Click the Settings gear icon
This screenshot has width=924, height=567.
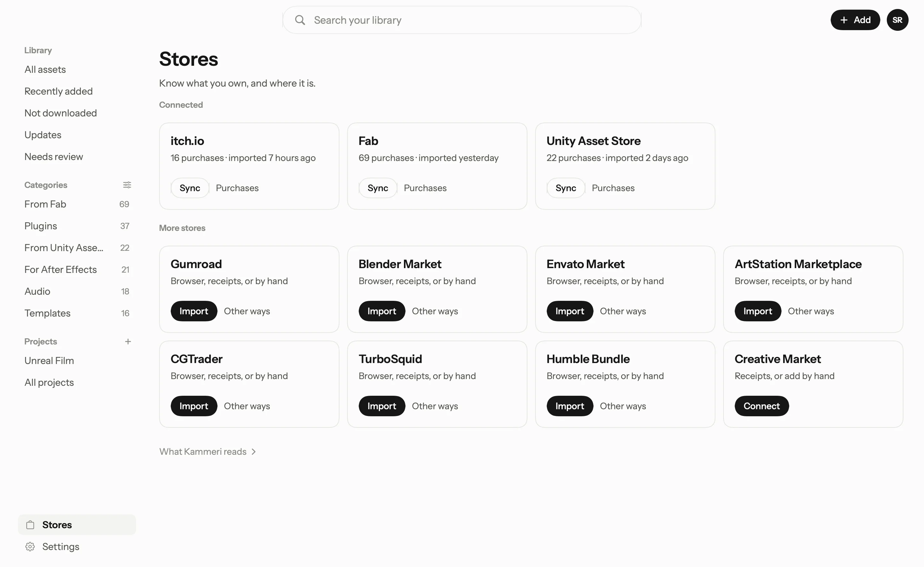pos(30,546)
